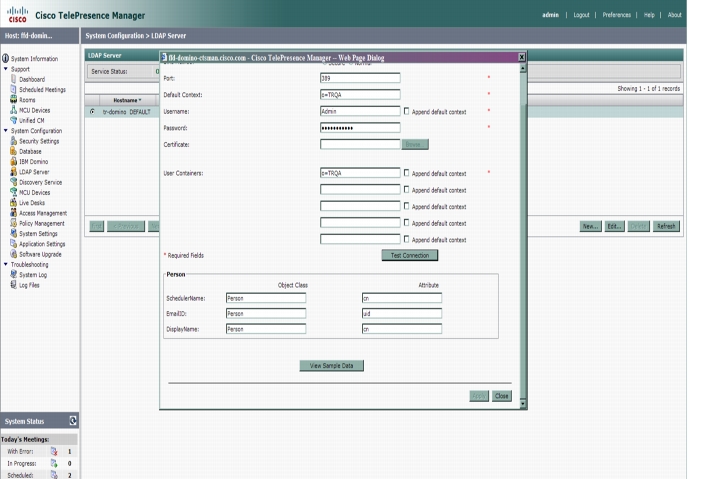The image size is (701, 479).
Task: Click the first User Containers field
Action: pos(360,173)
